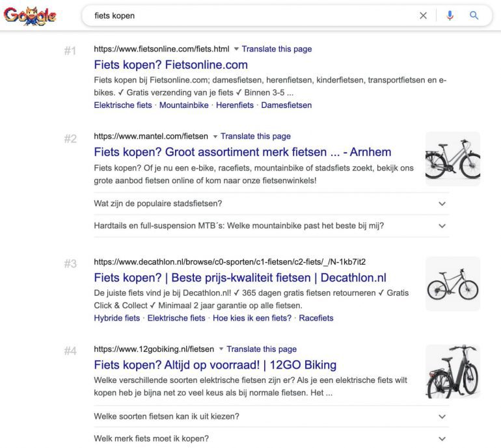Image resolution: width=501 pixels, height=448 pixels.
Task: Click the 12GO Biking e-bike thumbnail
Action: (452, 371)
